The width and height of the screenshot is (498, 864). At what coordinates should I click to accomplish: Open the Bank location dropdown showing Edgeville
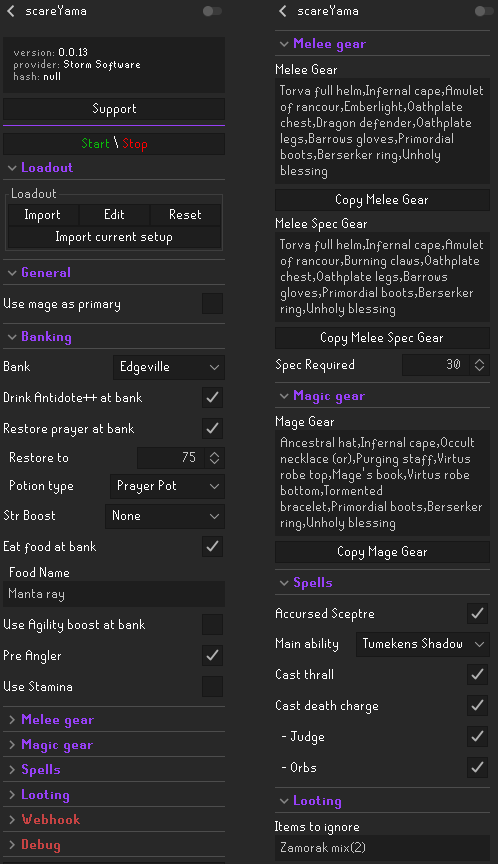169,367
